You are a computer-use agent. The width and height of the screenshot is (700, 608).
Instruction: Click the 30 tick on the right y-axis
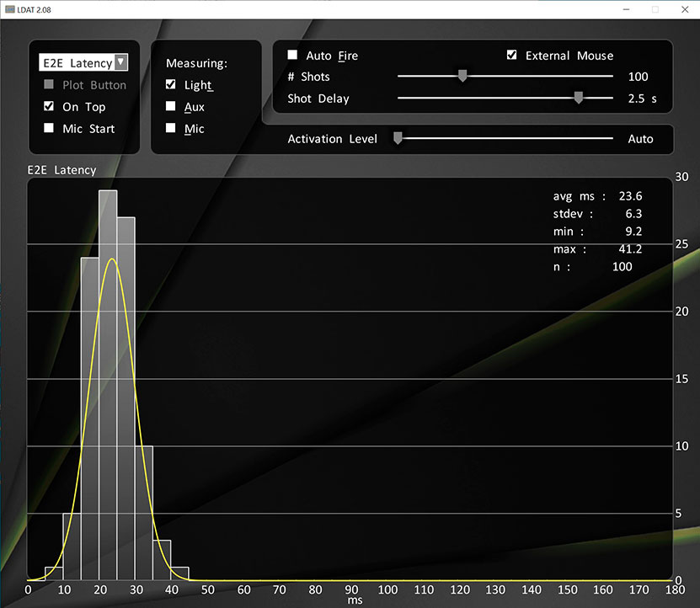[x=681, y=177]
